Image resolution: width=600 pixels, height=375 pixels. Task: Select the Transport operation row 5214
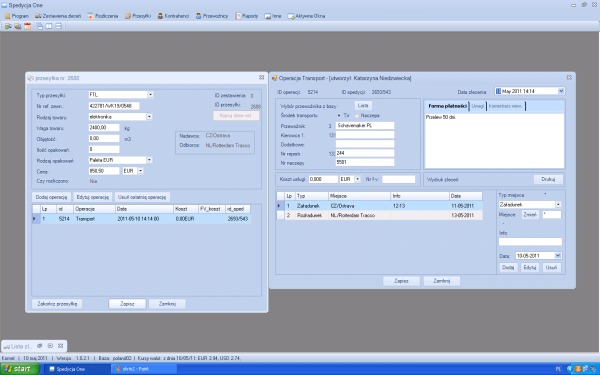[142, 219]
